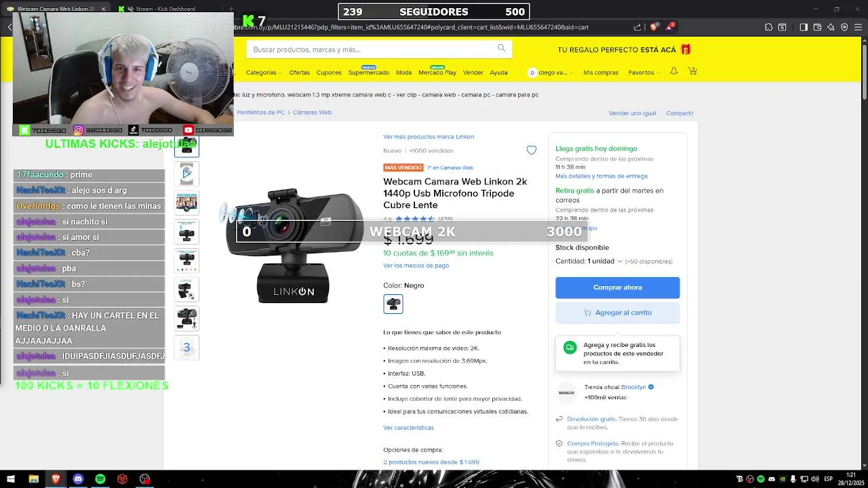Open Moda menu item
Viewport: 868px width, 488px height.
click(403, 72)
